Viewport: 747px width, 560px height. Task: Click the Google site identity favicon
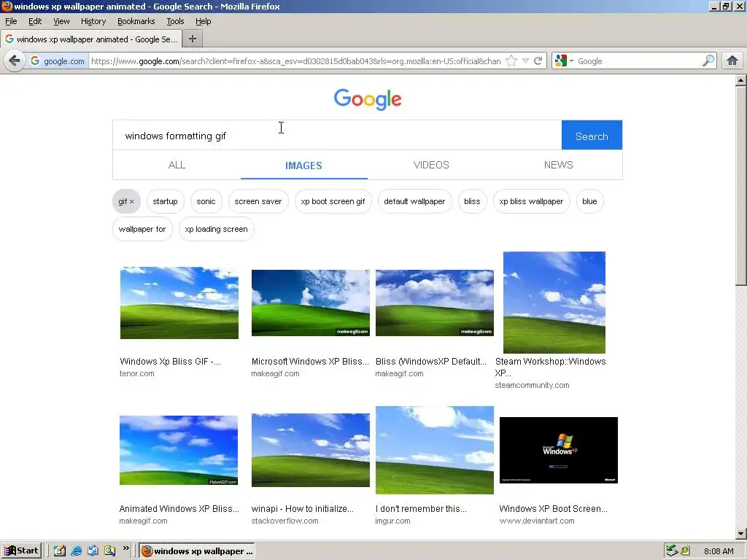35,61
